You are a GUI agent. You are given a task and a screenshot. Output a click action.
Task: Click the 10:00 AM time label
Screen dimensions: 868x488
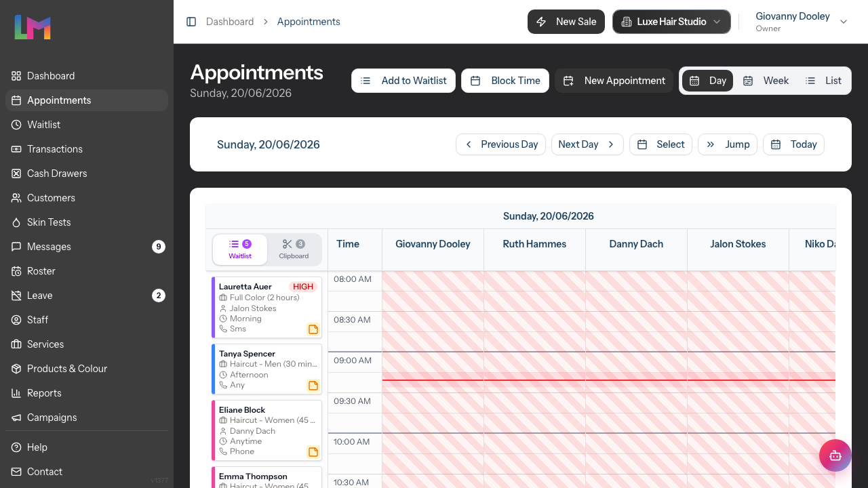point(352,442)
